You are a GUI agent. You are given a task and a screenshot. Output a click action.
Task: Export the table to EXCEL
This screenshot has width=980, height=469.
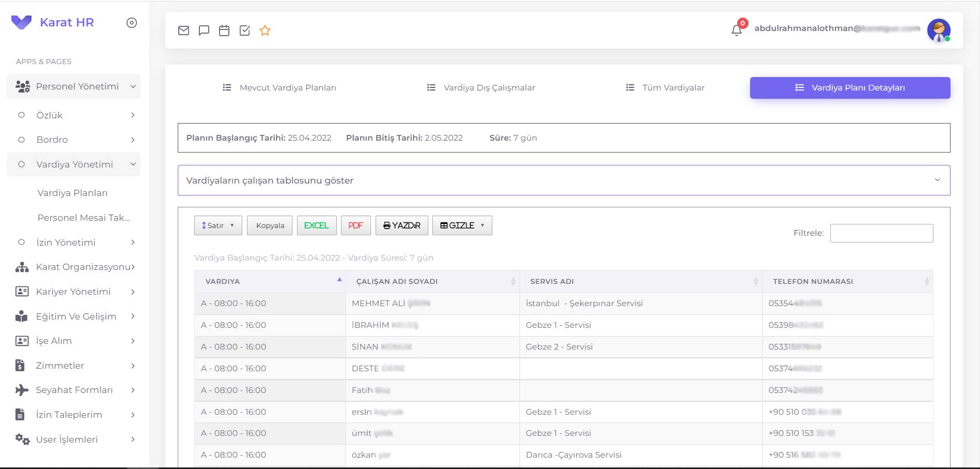tap(316, 225)
